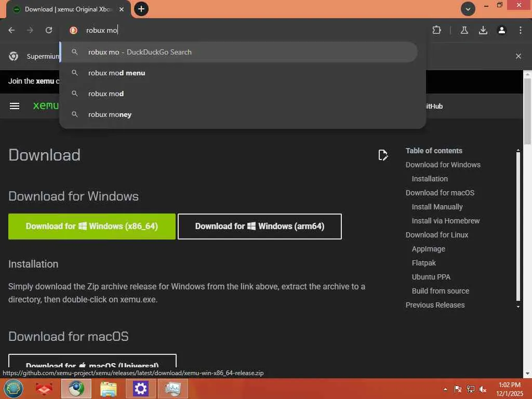Go to 'Download for macOS' contents link

pos(440,193)
